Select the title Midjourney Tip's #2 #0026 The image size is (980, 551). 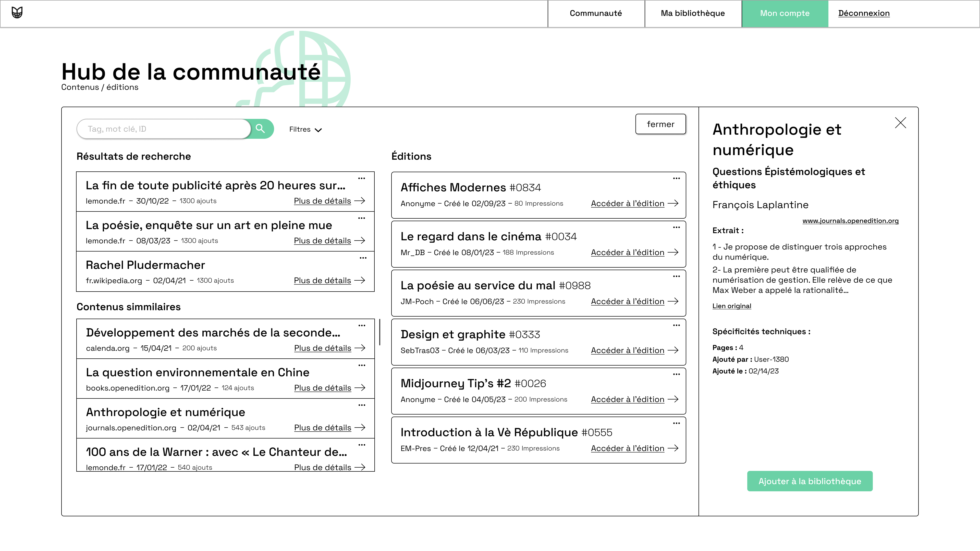point(473,383)
